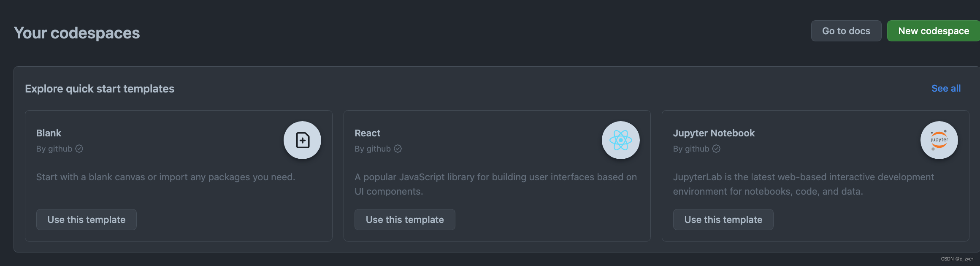Select Explore quick start templates heading
This screenshot has height=266, width=980.
point(100,89)
